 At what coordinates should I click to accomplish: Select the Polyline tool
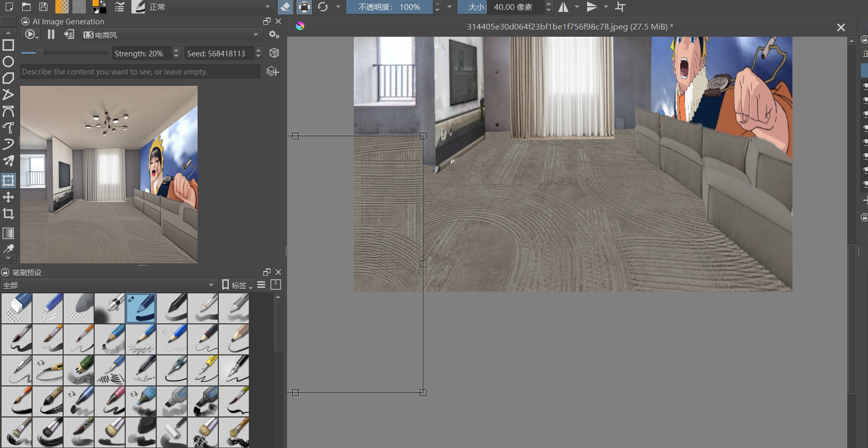(x=8, y=95)
